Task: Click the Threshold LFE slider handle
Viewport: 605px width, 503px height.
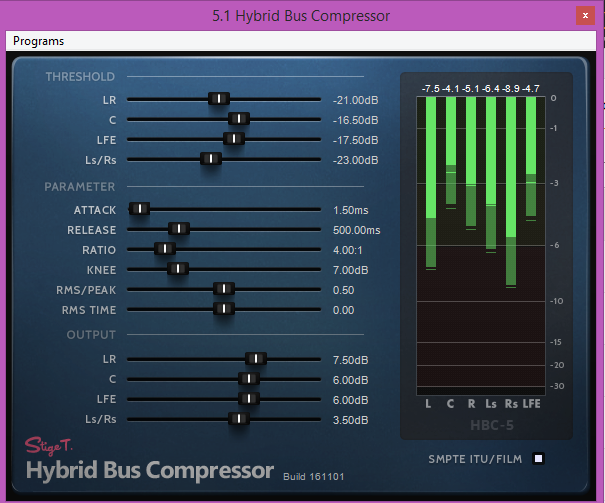Action: 234,138
